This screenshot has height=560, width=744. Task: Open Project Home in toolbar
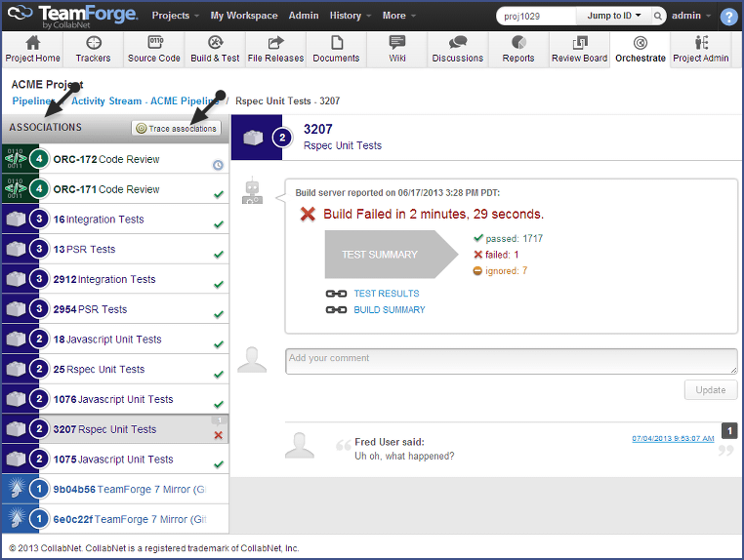[32, 50]
